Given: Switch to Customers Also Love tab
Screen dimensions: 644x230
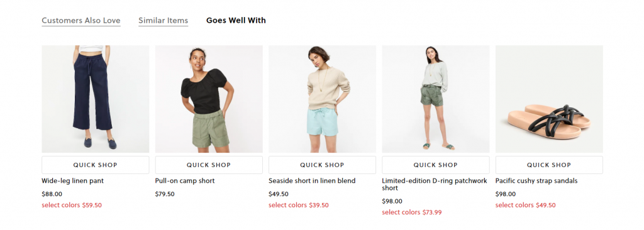Looking at the screenshot, I should [x=81, y=21].
